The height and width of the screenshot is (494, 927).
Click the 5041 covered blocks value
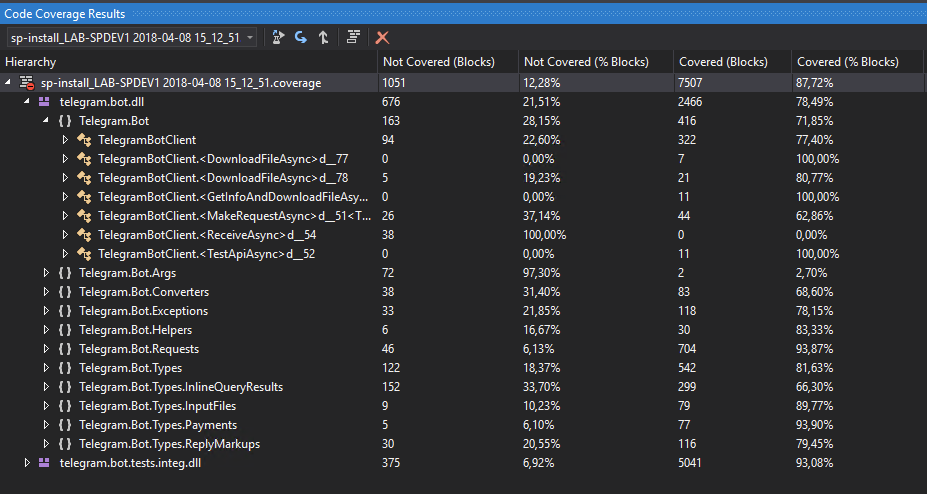click(690, 463)
